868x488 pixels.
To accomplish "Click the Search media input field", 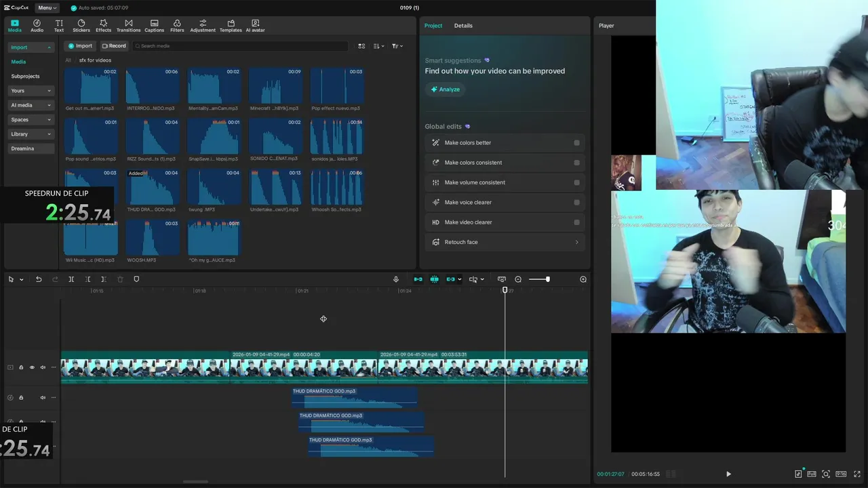I will [x=240, y=46].
